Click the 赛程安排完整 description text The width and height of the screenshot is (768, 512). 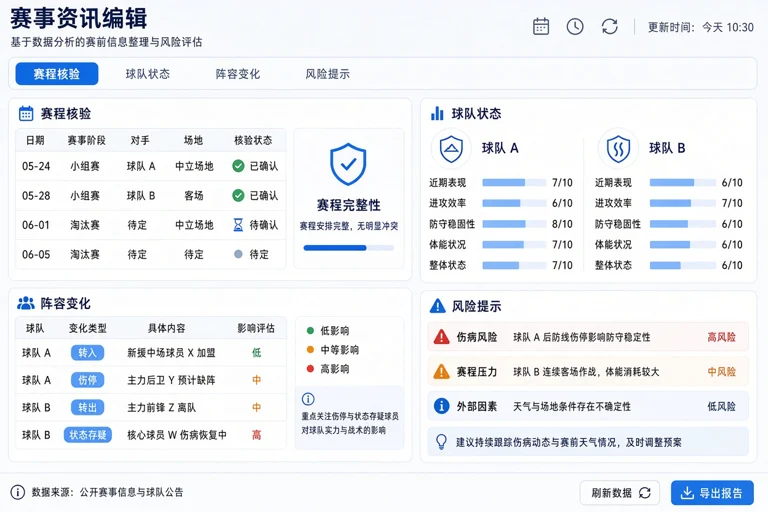pyautogui.click(x=349, y=226)
